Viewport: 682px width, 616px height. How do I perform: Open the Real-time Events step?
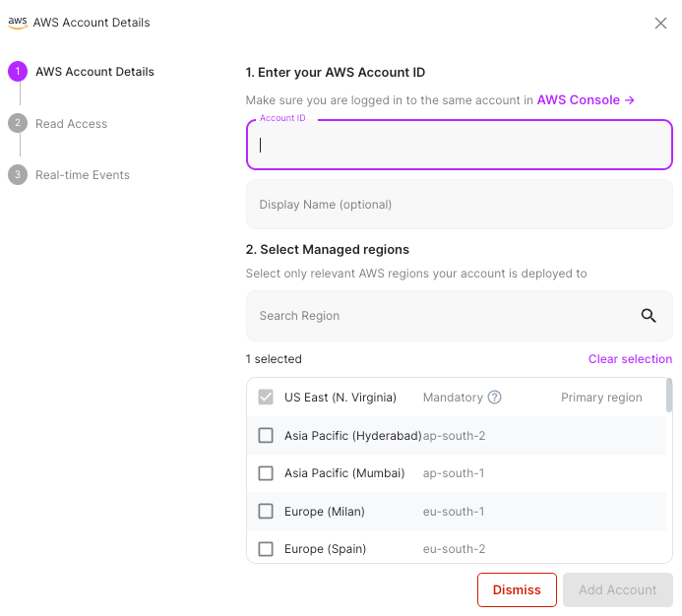[x=83, y=175]
